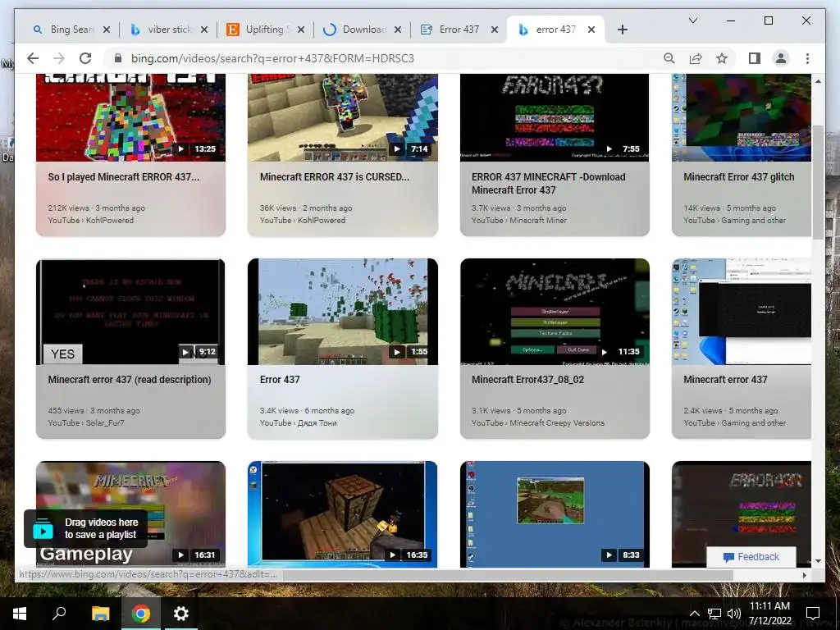Open File Explorer from the taskbar
The width and height of the screenshot is (840, 630).
click(100, 614)
